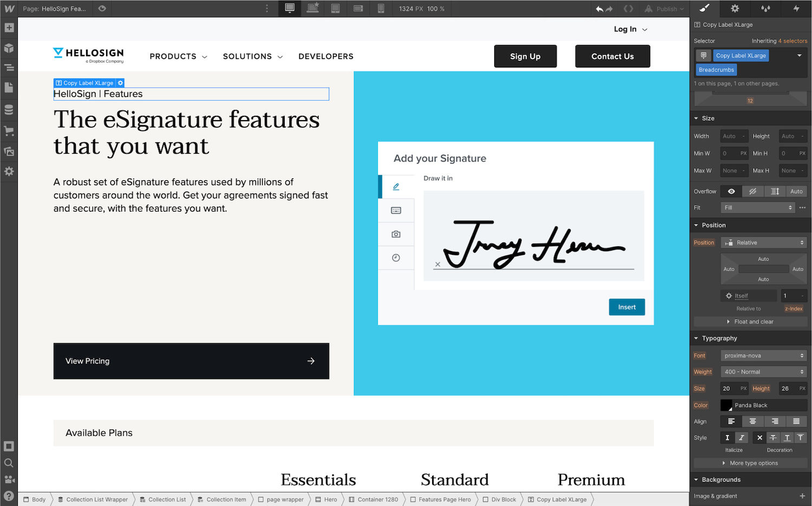Select keyboard type-in signature option
The height and width of the screenshot is (506, 812).
(x=396, y=210)
